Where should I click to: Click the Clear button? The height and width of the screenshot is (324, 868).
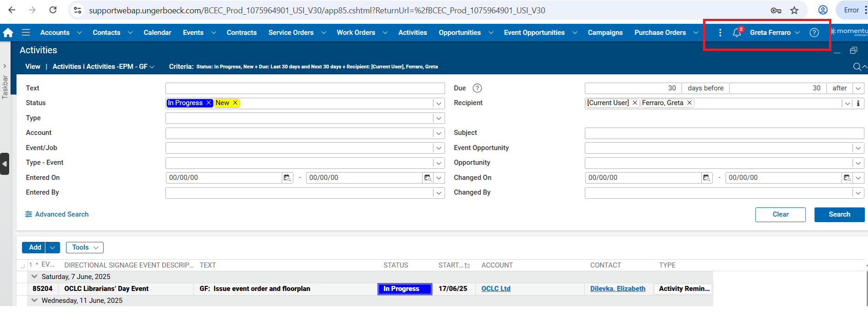click(x=780, y=215)
